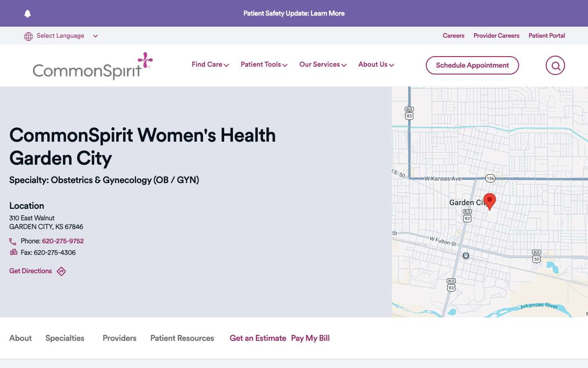588x368 pixels.
Task: Click the CommonSpirit logo
Action: pyautogui.click(x=93, y=66)
